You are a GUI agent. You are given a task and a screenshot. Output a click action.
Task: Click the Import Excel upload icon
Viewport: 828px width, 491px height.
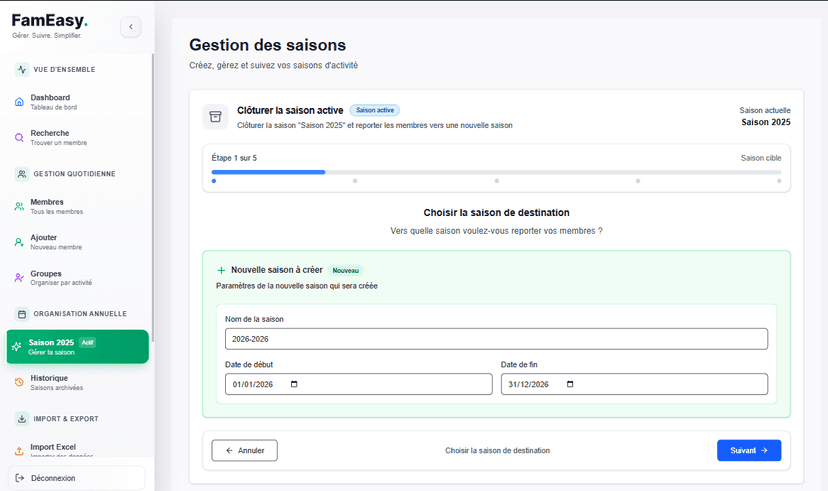19,451
